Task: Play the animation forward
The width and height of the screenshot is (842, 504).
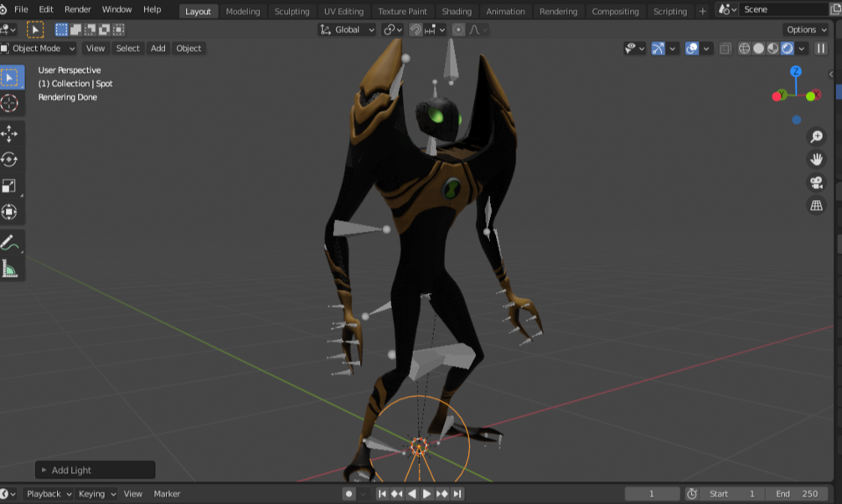Action: [427, 494]
